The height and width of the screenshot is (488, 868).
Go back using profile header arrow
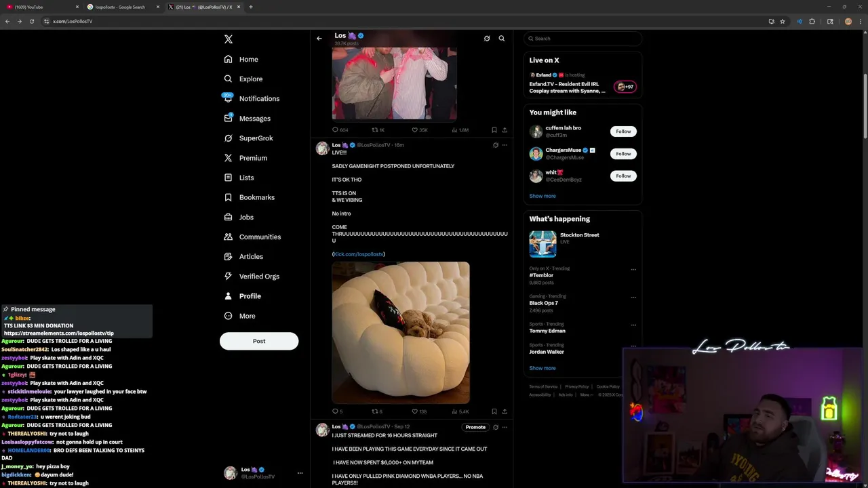[319, 39]
